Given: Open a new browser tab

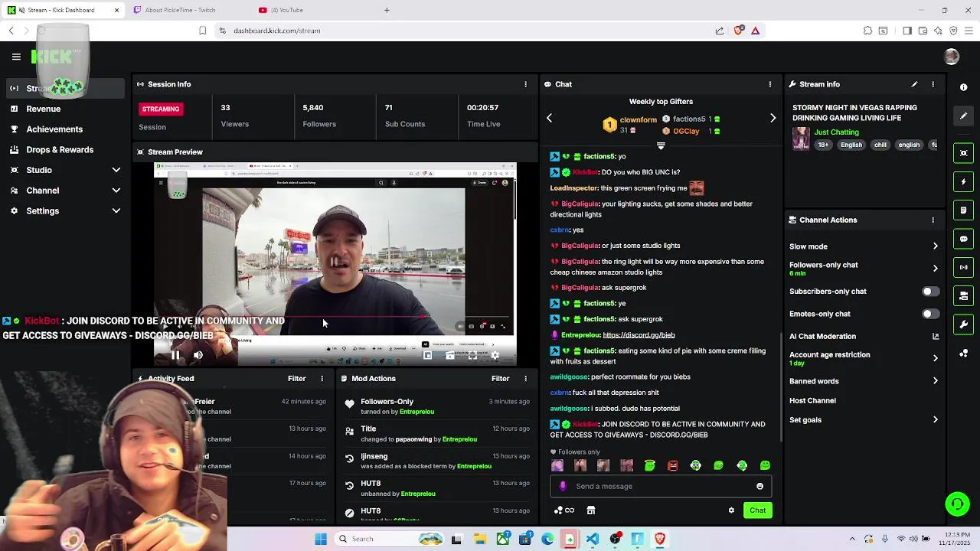Looking at the screenshot, I should [387, 10].
